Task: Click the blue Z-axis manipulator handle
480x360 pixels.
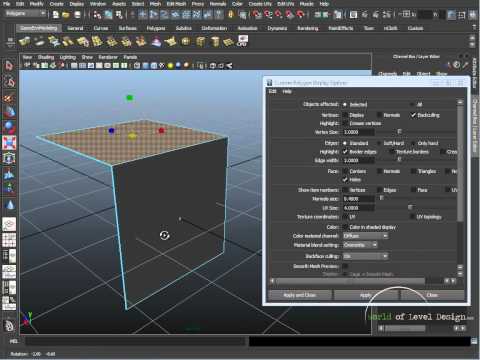Action: coord(111,131)
